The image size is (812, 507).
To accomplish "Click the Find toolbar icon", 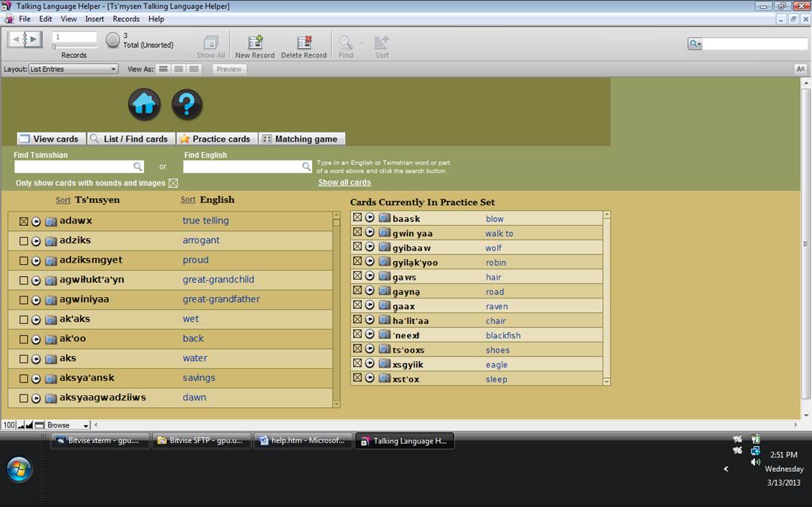I will tap(346, 43).
